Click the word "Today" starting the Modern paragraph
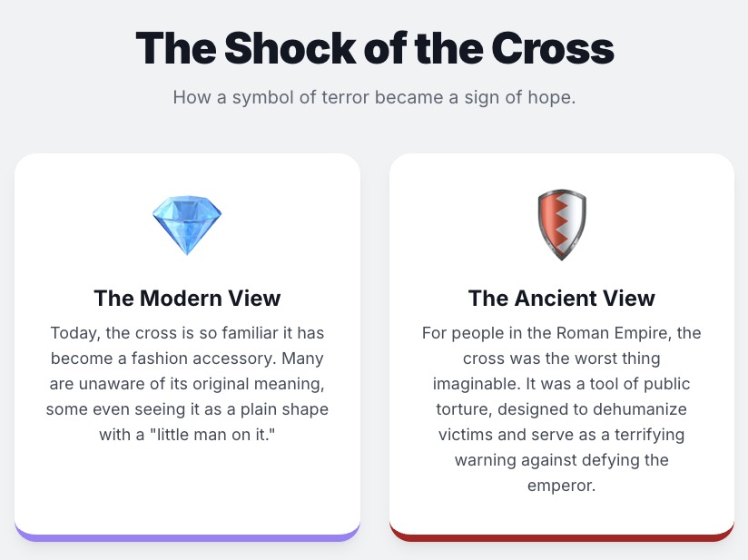The height and width of the screenshot is (560, 748). pos(74,333)
